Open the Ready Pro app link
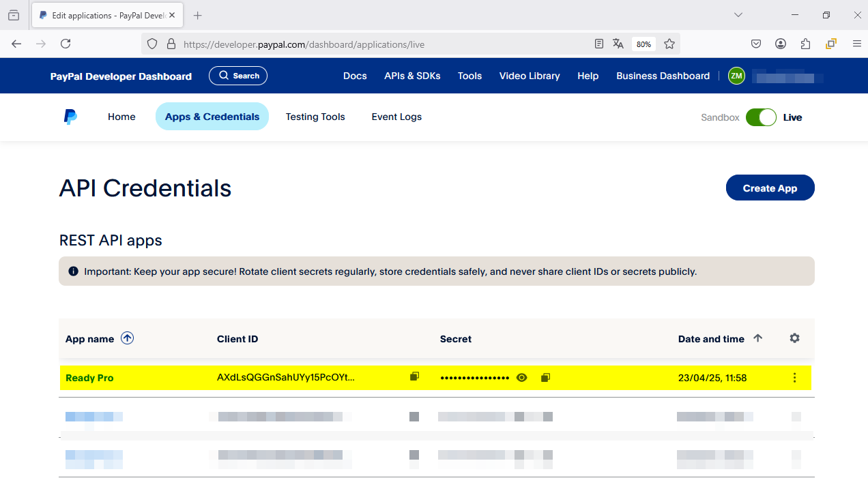Screen dimensions: 868x491 coord(89,378)
